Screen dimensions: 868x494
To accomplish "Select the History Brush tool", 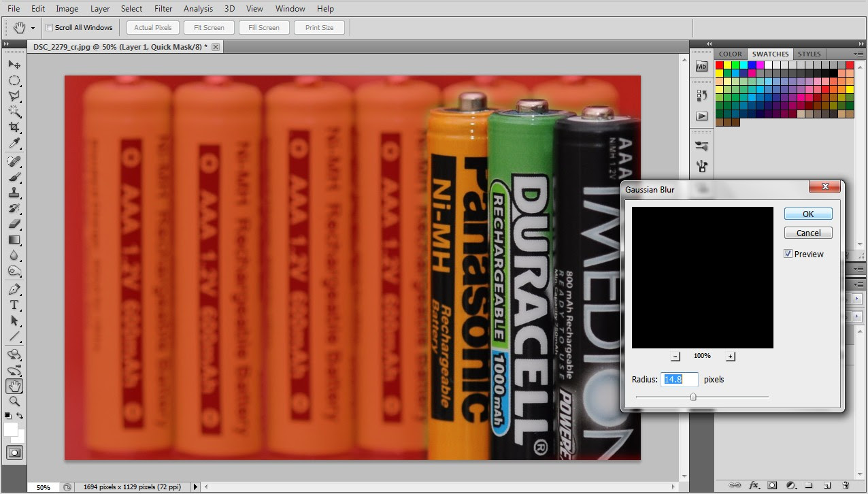I will click(x=14, y=208).
